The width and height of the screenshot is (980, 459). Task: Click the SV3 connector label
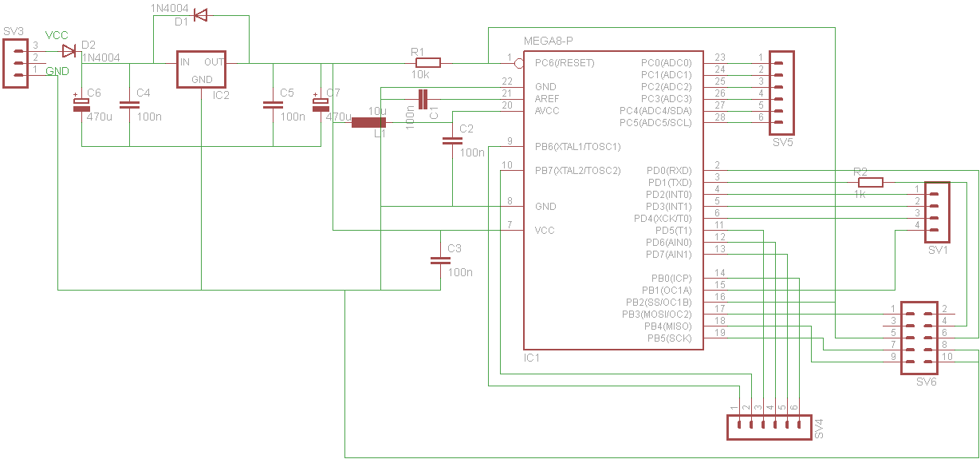pos(13,32)
